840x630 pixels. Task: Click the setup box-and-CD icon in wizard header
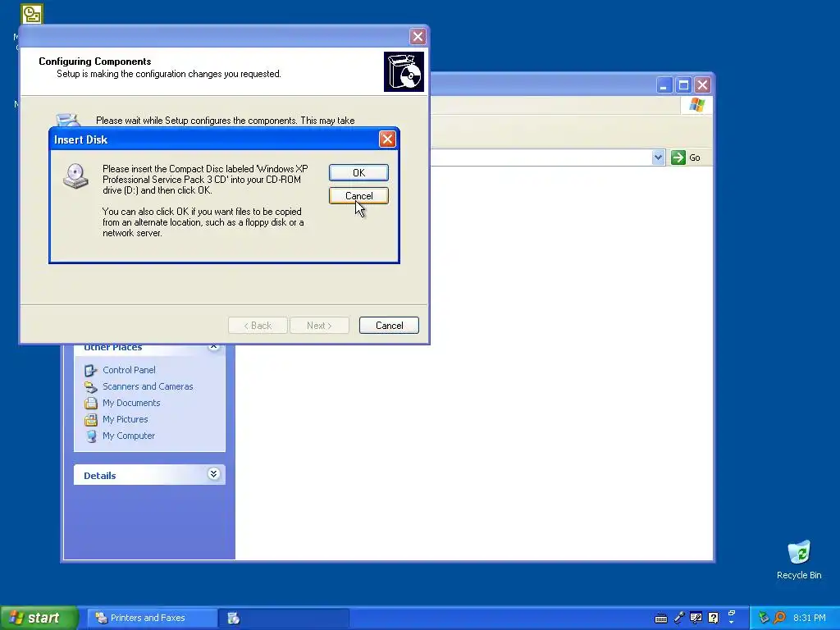tap(404, 72)
